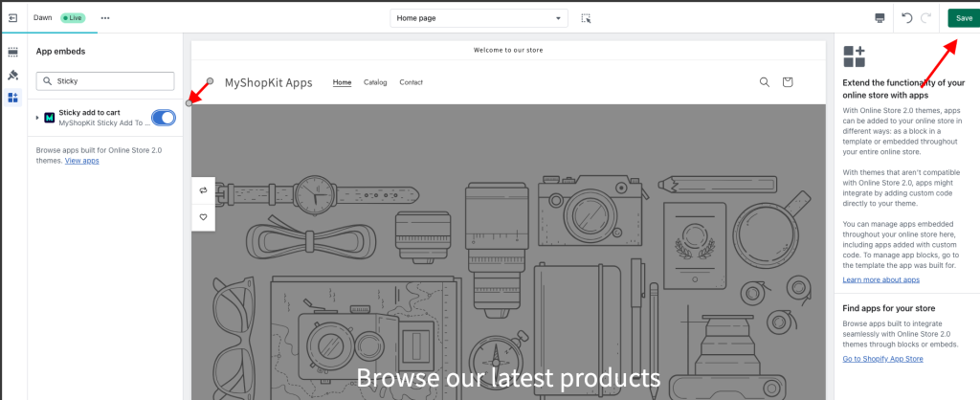Open the Home page template dropdown
The image size is (980, 400).
(x=479, y=18)
